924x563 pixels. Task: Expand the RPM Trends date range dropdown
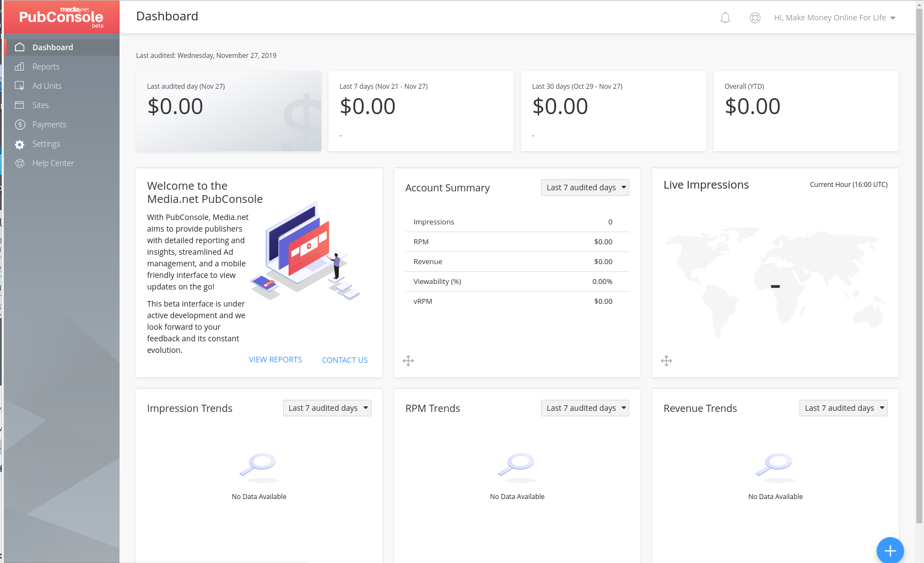(x=585, y=408)
